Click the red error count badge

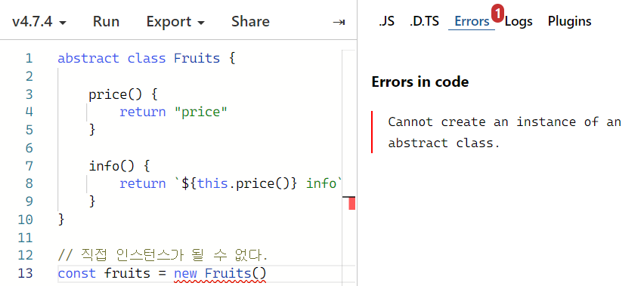[x=497, y=14]
